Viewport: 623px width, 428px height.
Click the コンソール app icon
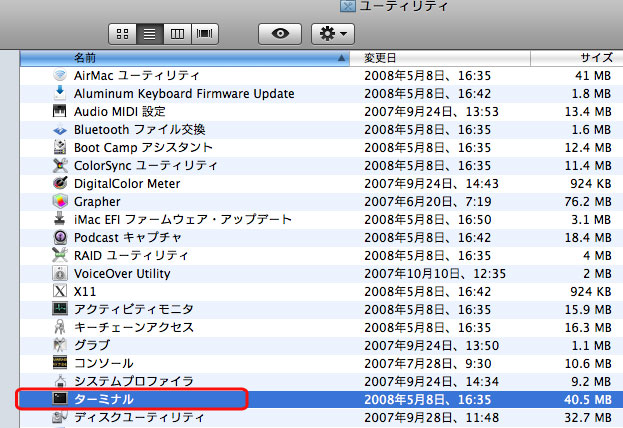tap(60, 363)
